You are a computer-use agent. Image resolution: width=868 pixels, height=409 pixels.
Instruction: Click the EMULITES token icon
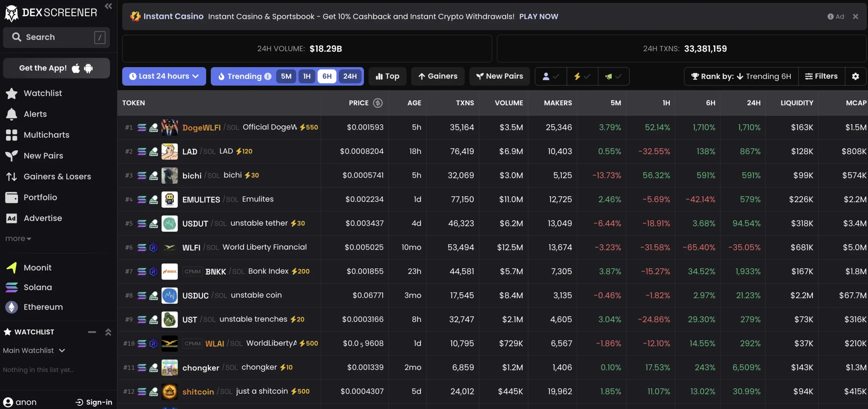[170, 200]
